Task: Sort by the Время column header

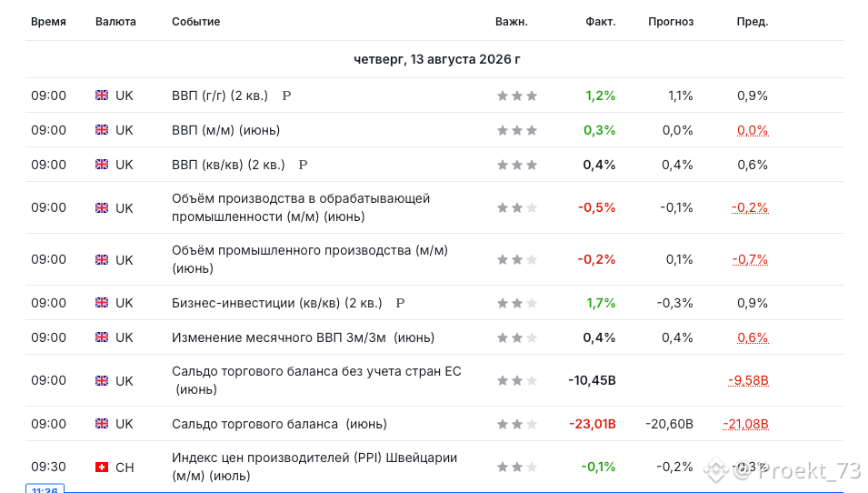Action: tap(48, 22)
